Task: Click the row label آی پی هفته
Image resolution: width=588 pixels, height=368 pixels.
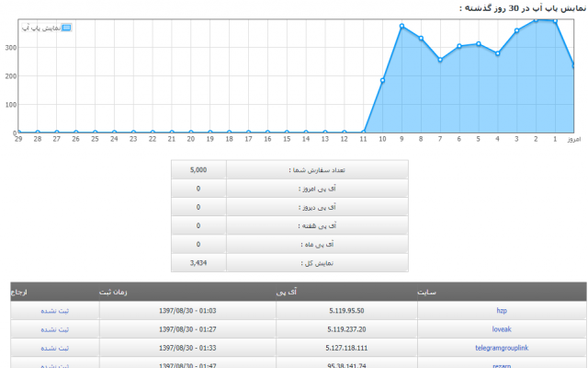Action: 317,225
